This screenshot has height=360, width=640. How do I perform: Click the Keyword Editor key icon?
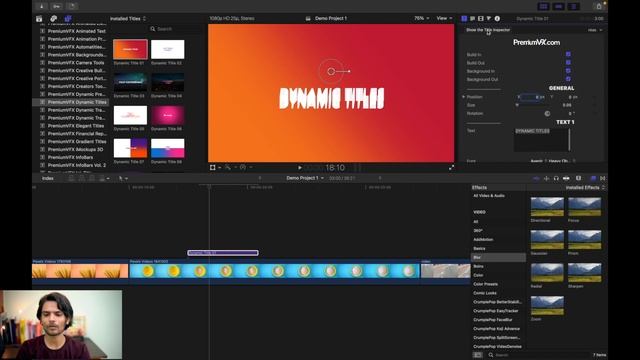(57, 6)
